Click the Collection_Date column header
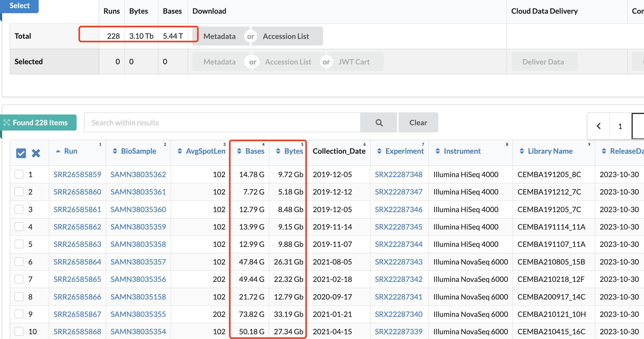This screenshot has width=644, height=339. 339,151
